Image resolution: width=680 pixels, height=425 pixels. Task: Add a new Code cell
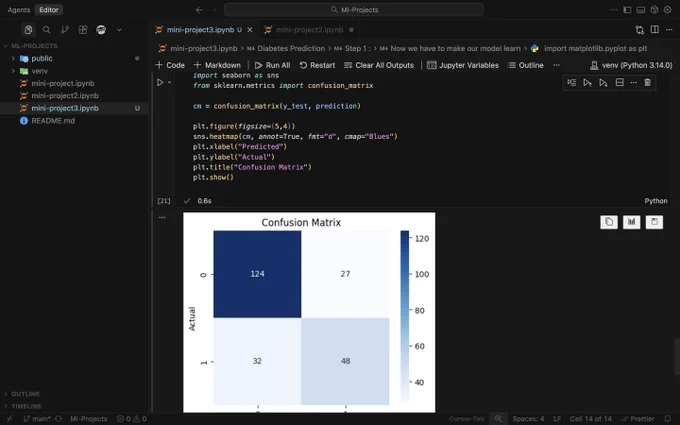[x=170, y=65]
